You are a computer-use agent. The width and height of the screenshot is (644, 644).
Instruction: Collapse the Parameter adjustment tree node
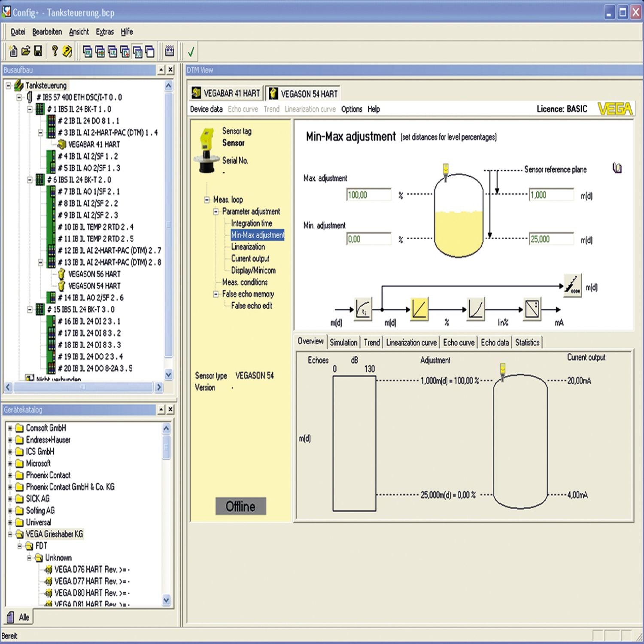coord(216,212)
